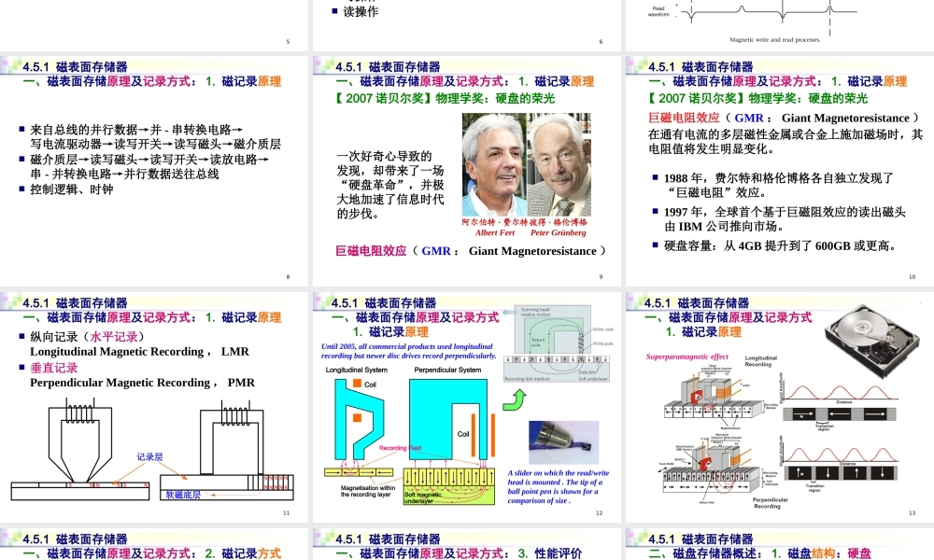The height and width of the screenshot is (560, 934).
Task: Click the slider head photo with pen tip
Action: (563, 442)
